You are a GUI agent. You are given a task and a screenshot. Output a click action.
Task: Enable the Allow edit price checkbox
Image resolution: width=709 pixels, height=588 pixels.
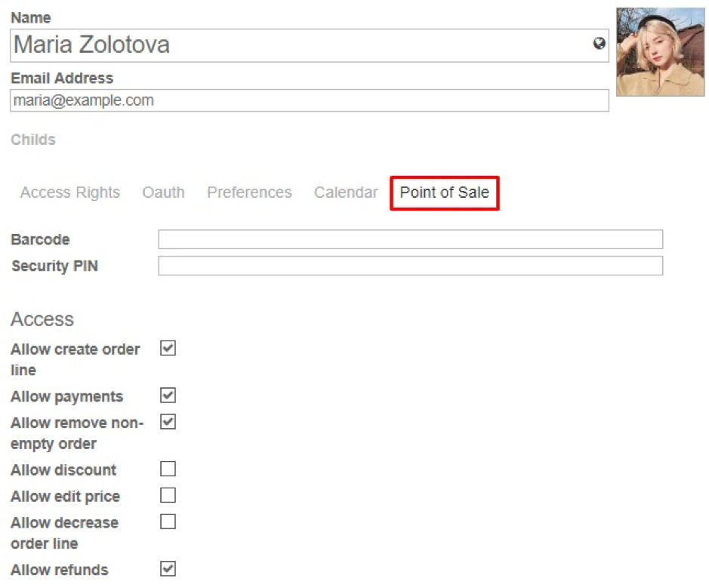pyautogui.click(x=168, y=495)
